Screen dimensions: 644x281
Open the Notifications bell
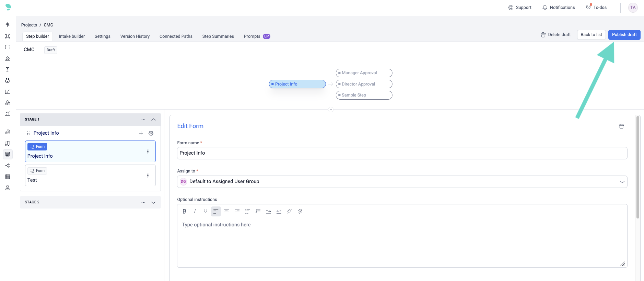pyautogui.click(x=558, y=8)
